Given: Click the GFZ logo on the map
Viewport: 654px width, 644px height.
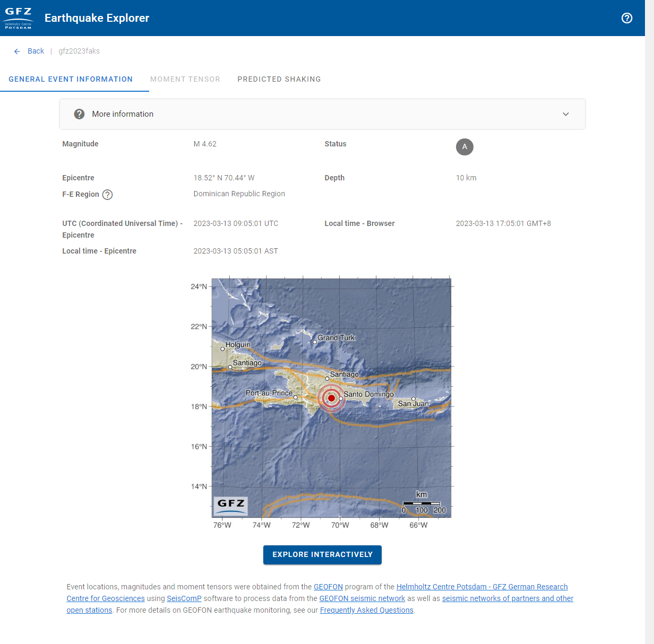Looking at the screenshot, I should (231, 506).
